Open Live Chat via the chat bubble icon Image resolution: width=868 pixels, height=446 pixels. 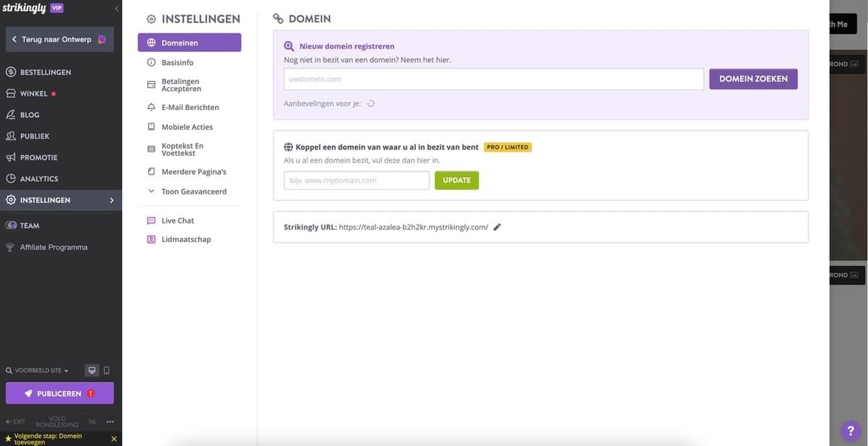[x=150, y=220]
